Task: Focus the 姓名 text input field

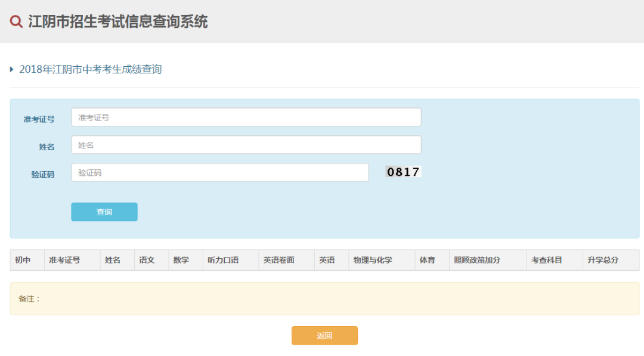Action: tap(246, 145)
